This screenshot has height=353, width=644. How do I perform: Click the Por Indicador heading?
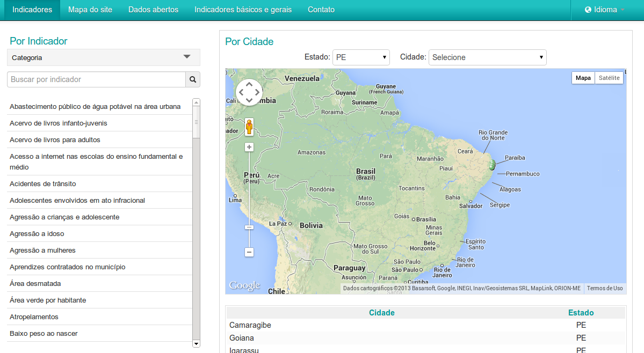click(38, 41)
